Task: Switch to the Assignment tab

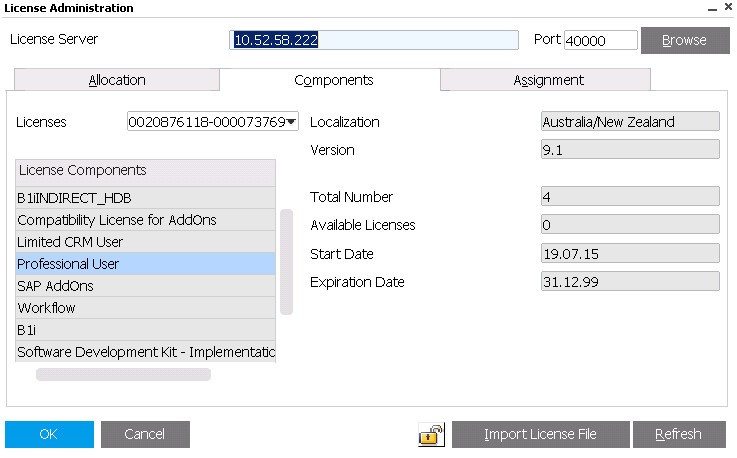Action: [x=548, y=80]
